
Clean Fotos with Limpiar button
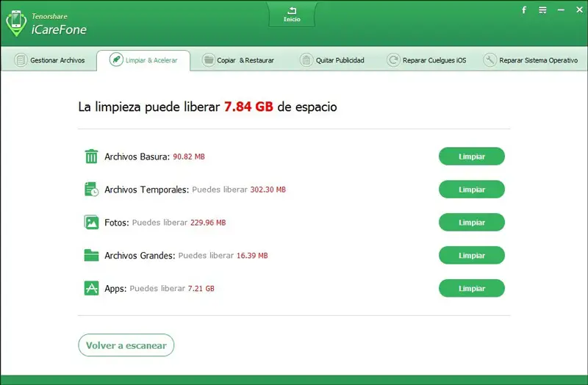coord(472,223)
